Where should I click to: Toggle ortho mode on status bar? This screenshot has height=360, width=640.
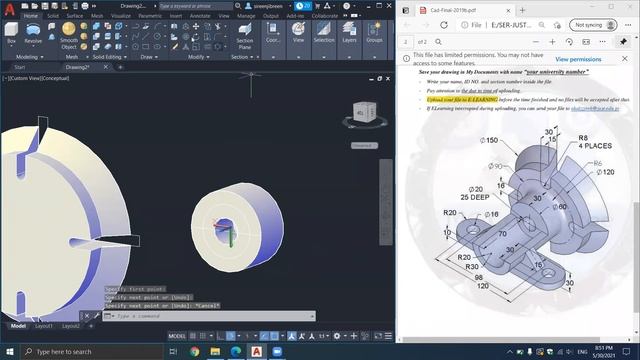point(220,336)
